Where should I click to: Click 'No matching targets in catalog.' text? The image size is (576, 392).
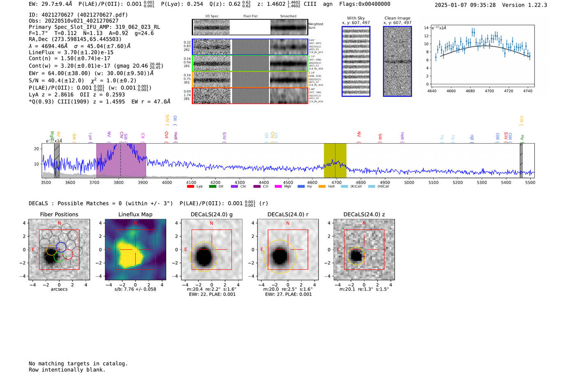pos(78,364)
